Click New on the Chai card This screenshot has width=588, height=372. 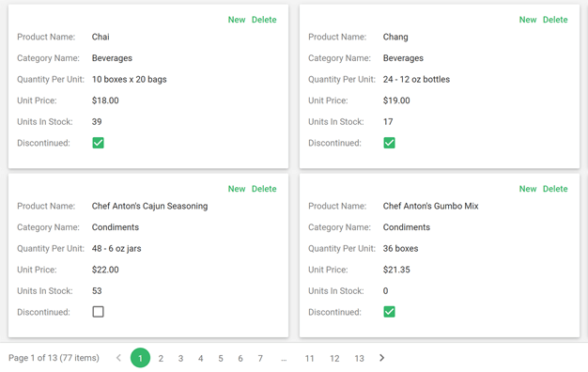point(237,20)
